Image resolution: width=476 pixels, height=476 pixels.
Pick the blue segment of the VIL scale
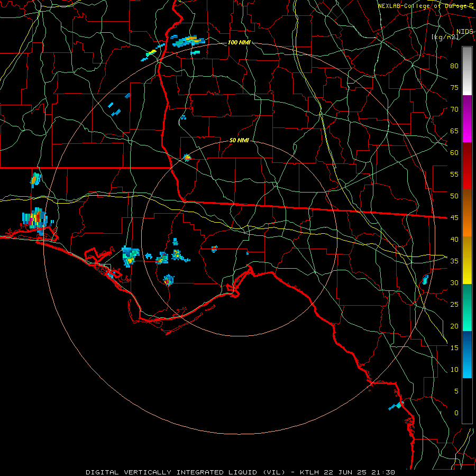467,354
